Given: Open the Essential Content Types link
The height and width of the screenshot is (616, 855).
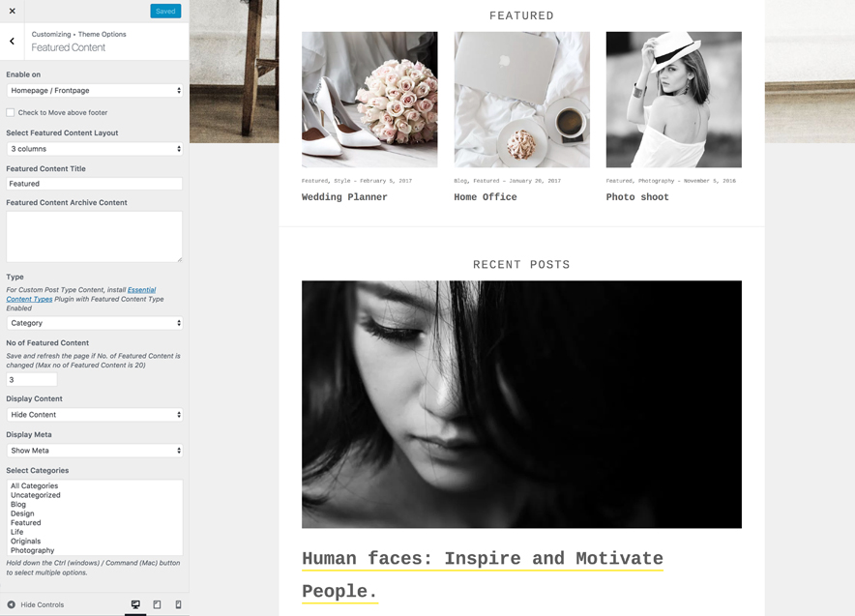Looking at the screenshot, I should [141, 290].
